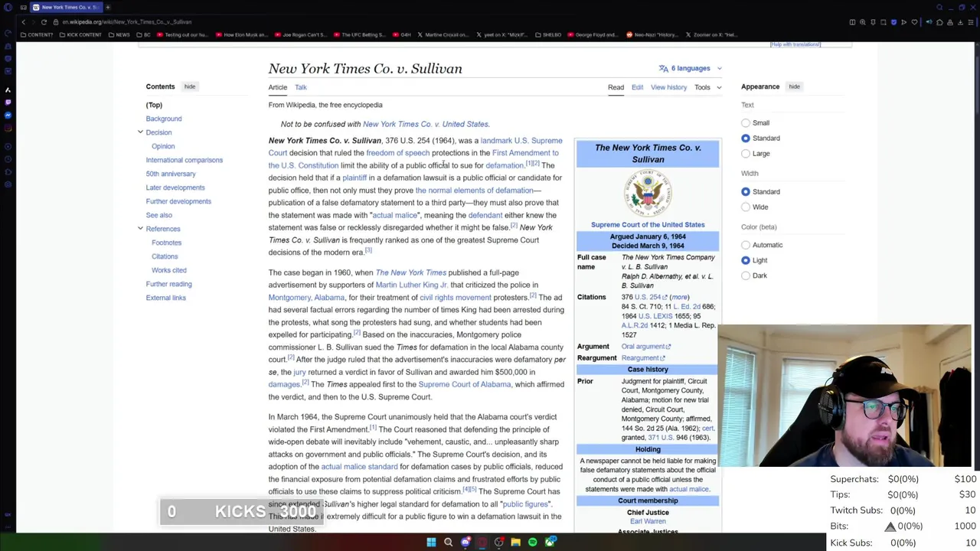Open the Oral argument external link
980x551 pixels.
pos(645,347)
